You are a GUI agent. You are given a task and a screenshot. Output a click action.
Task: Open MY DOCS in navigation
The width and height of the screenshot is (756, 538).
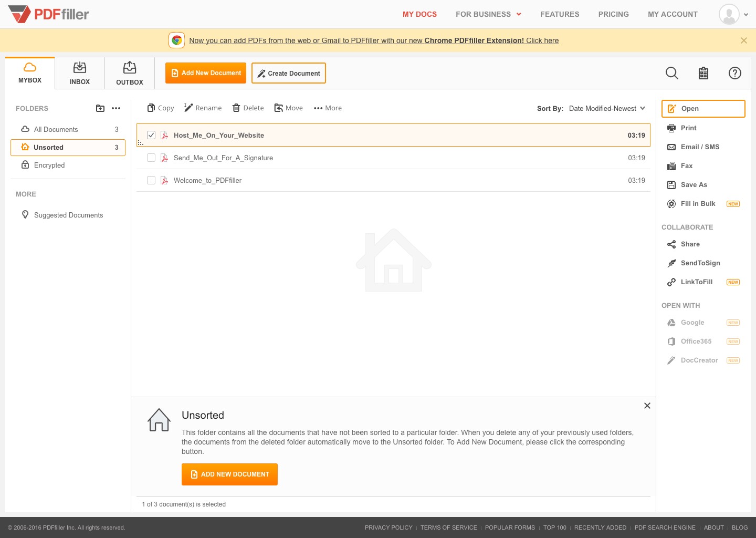[419, 14]
